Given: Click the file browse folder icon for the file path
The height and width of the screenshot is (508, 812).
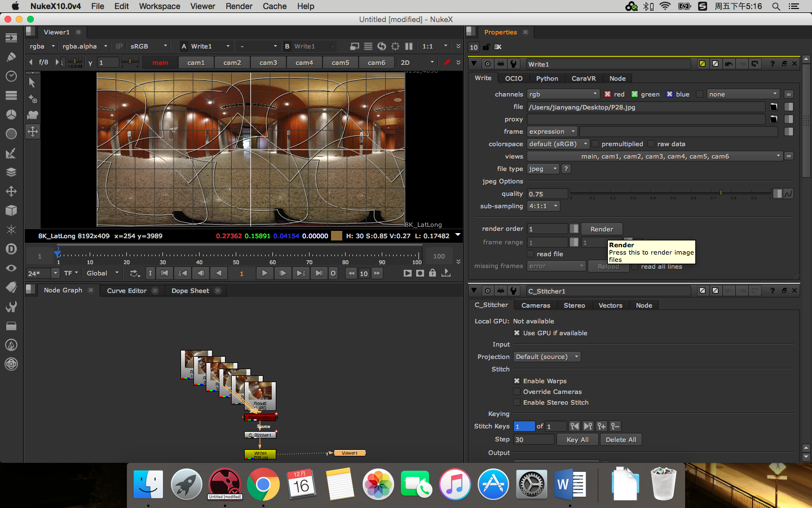Looking at the screenshot, I should point(774,107).
